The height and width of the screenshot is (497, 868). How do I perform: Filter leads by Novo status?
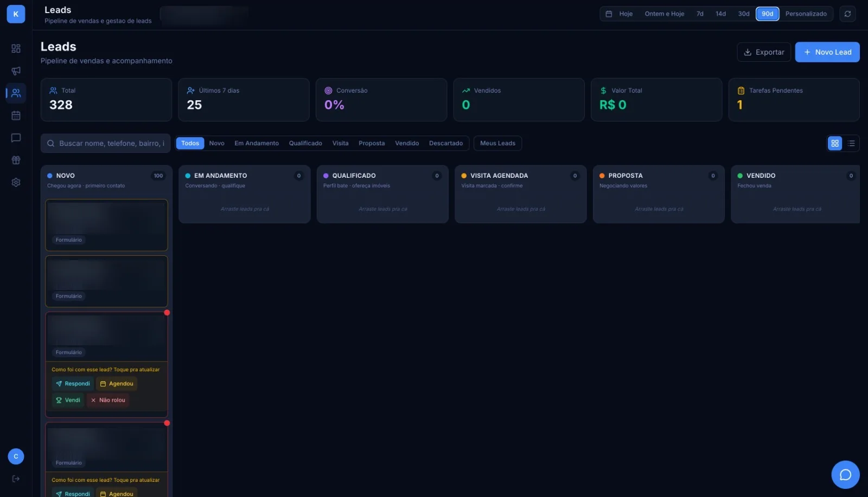point(216,143)
